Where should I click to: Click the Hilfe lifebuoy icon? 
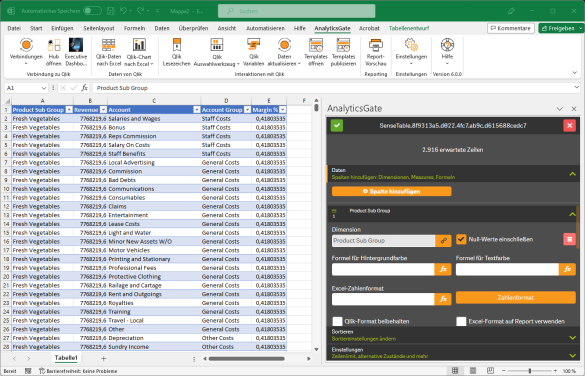(447, 45)
